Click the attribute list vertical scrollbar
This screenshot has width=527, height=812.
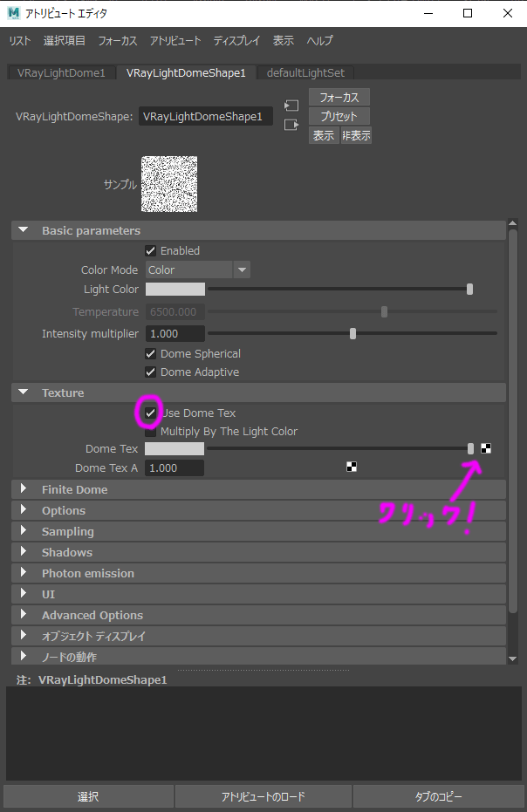click(x=512, y=420)
